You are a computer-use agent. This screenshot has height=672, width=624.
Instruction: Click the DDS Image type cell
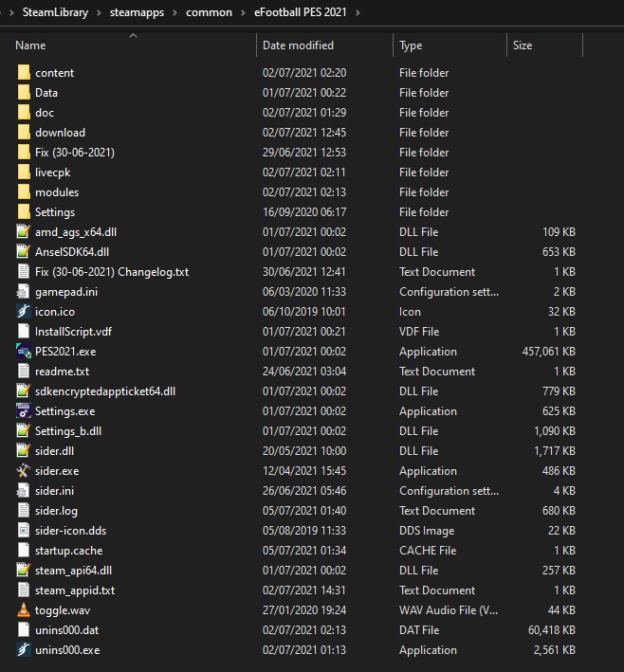pyautogui.click(x=427, y=531)
